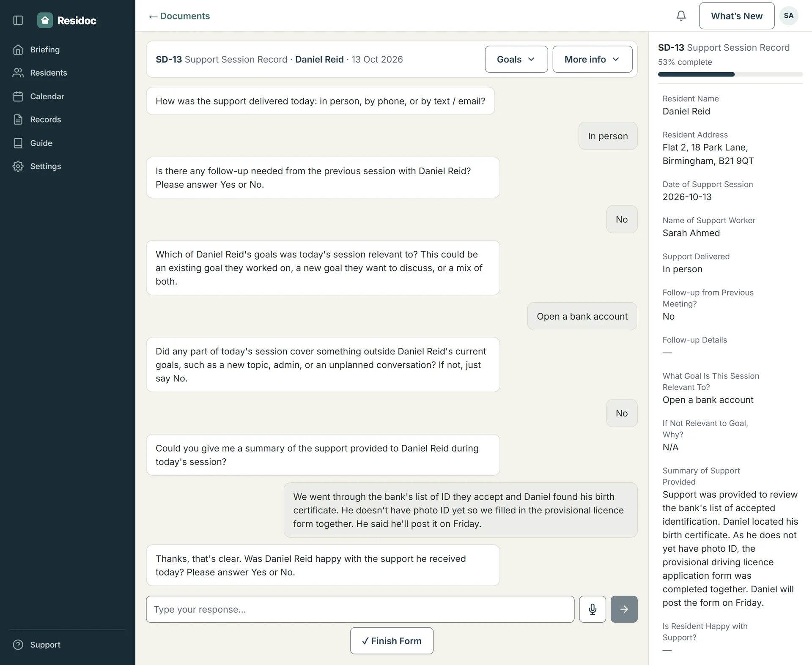Click the 'No' reply under outside-goals question

622,413
